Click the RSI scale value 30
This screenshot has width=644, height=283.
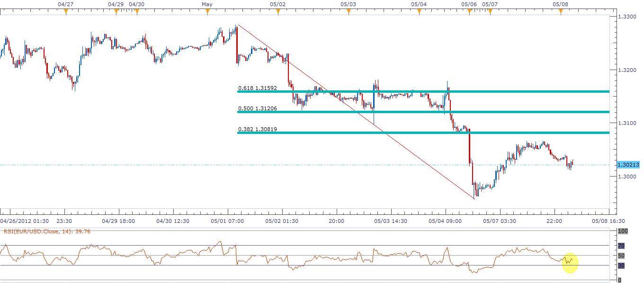(x=621, y=266)
